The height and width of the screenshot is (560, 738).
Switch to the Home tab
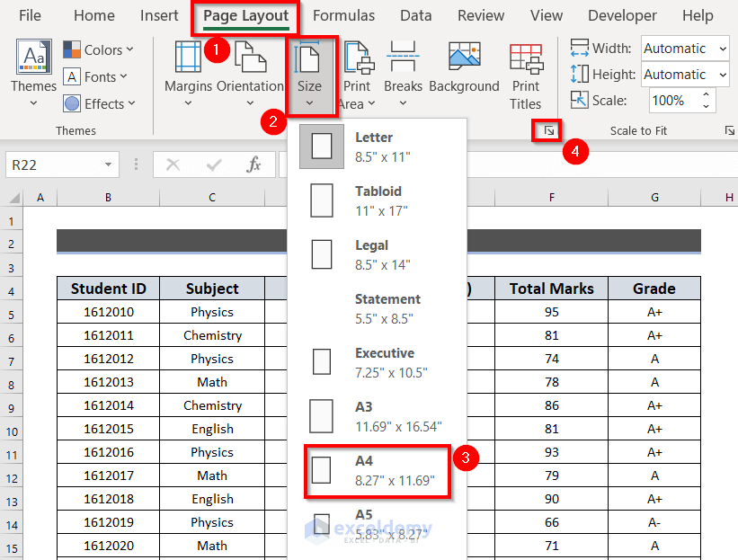pyautogui.click(x=94, y=15)
